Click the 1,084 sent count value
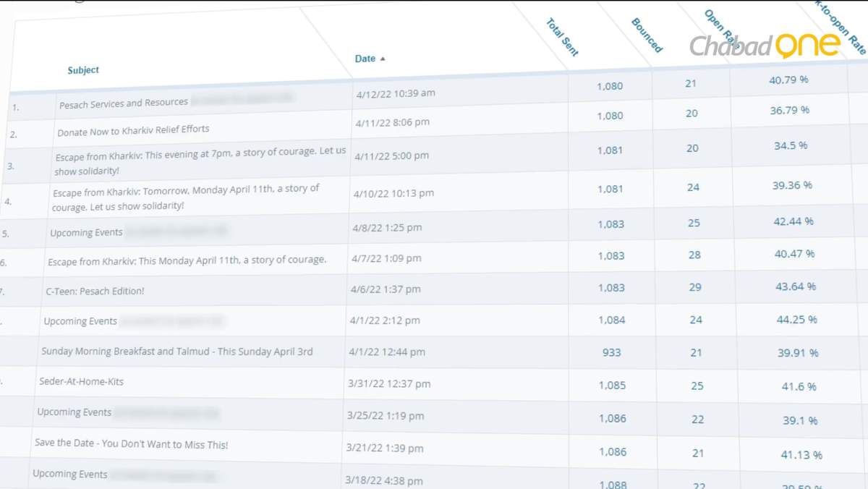 [x=612, y=320]
